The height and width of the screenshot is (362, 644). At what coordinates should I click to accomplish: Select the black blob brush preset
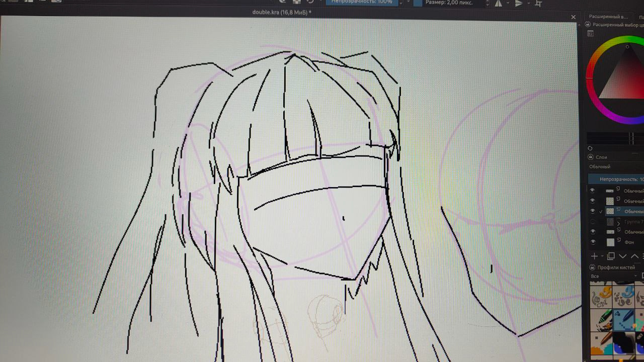pos(624,343)
